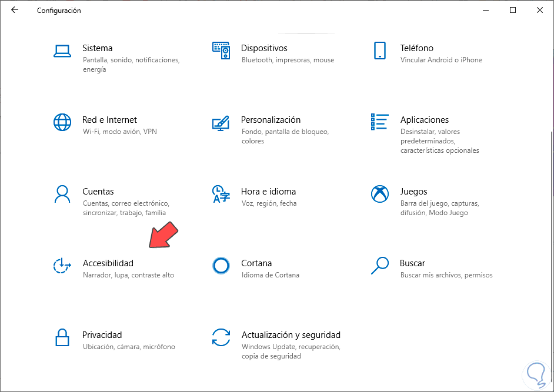The image size is (554, 392).
Task: Click the Actualización y seguridad arrows icon
Action: tap(221, 337)
